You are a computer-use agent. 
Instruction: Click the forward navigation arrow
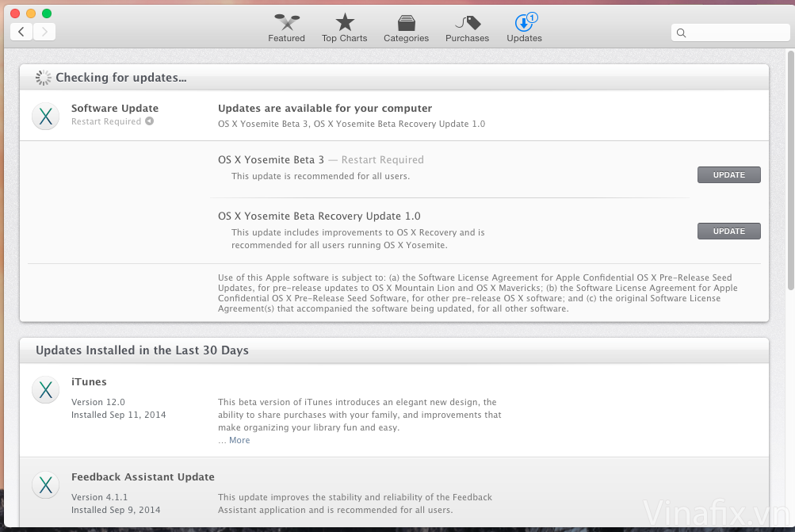[44, 32]
